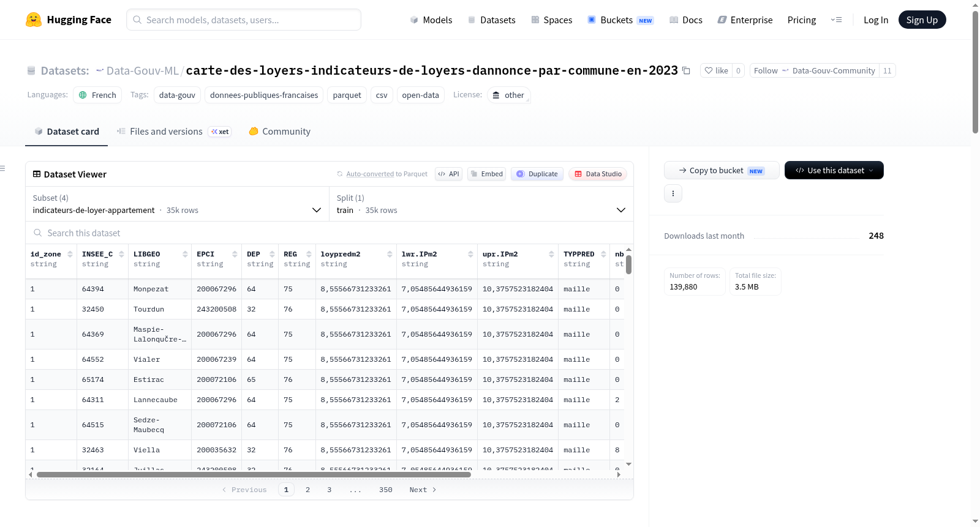Click the Log In link

(876, 20)
